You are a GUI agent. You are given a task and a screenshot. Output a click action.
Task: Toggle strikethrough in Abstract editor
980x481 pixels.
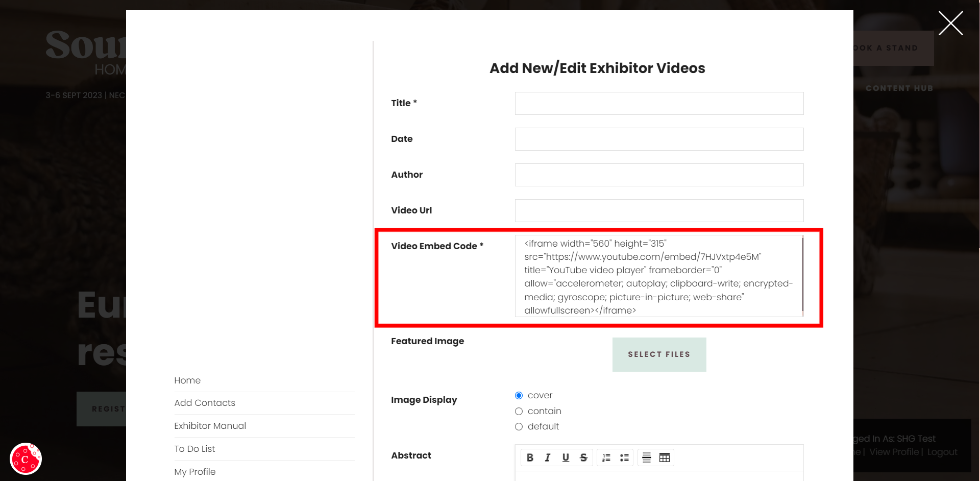(583, 458)
